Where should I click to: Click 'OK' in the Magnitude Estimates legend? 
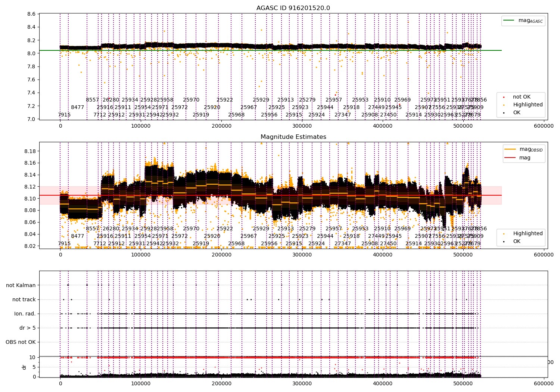517,242
